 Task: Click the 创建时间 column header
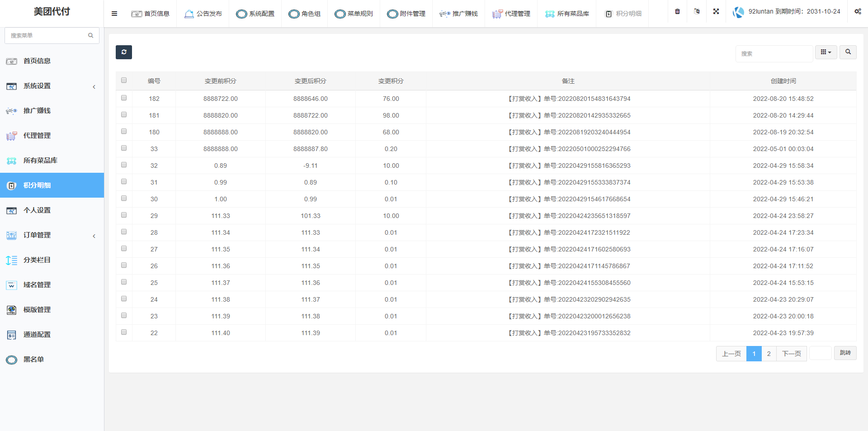[783, 81]
